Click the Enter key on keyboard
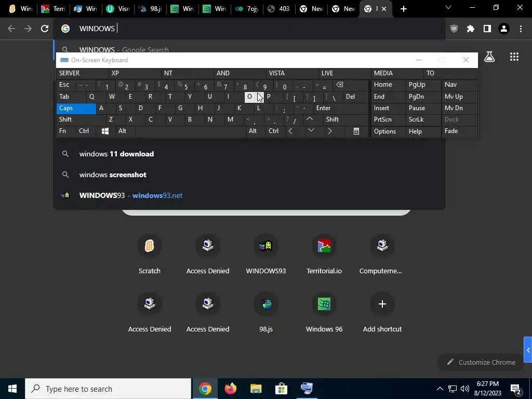This screenshot has width=532, height=399. click(341, 108)
